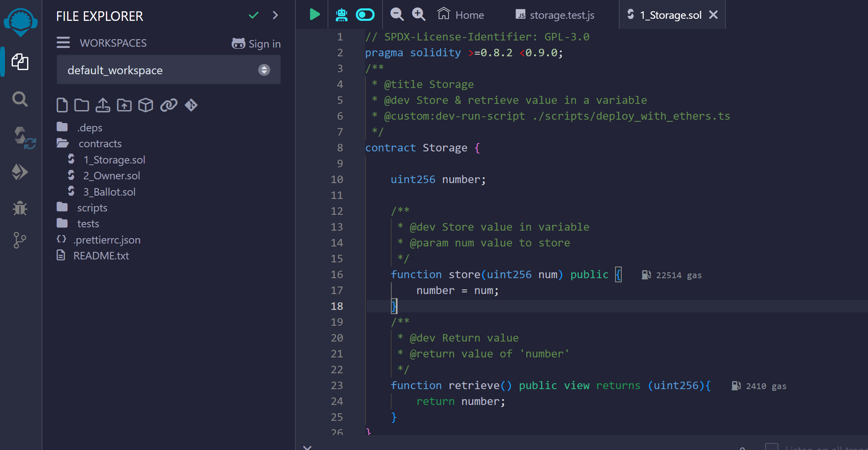Click 'return number;' code line
This screenshot has width=868, height=450.
[460, 401]
